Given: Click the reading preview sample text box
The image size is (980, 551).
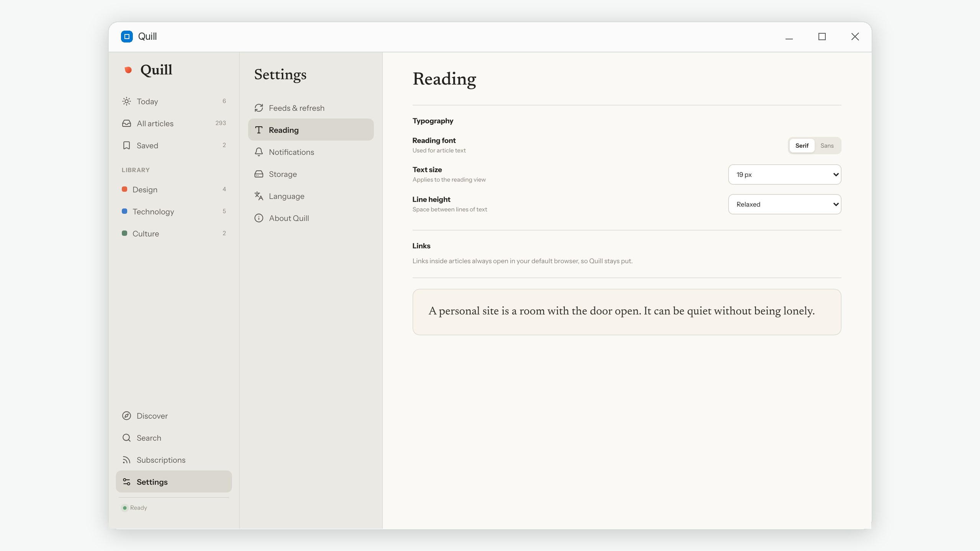Looking at the screenshot, I should pyautogui.click(x=627, y=312).
